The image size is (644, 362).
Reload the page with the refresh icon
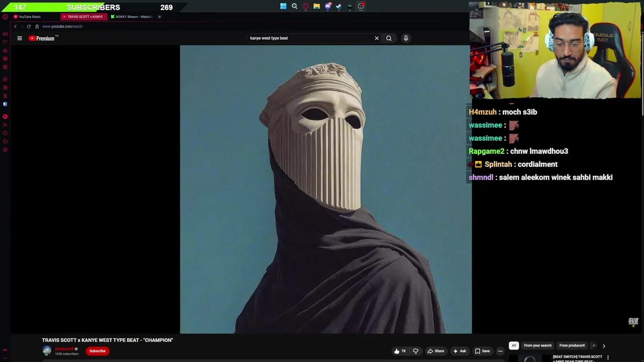(29, 26)
